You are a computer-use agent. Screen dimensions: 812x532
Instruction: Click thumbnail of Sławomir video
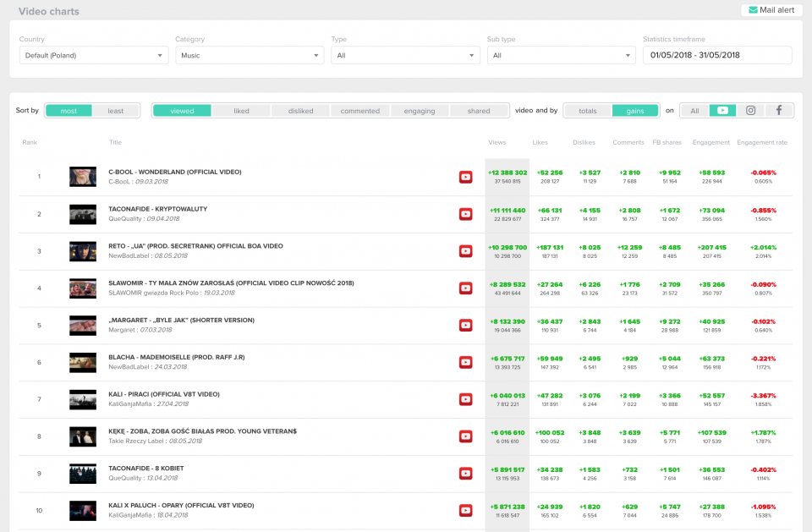(83, 288)
